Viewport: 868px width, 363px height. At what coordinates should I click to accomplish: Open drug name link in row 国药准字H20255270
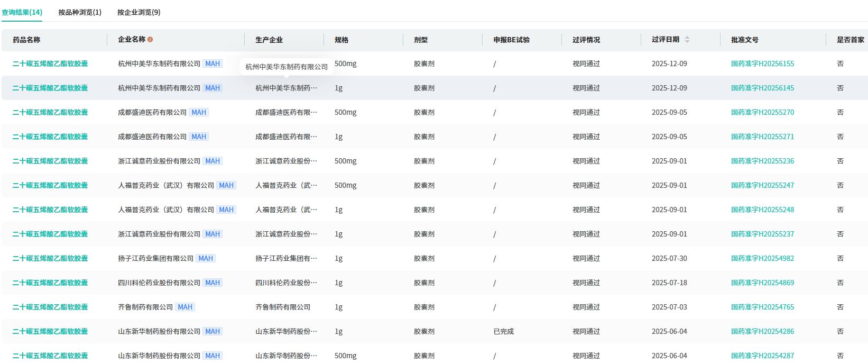(50, 112)
